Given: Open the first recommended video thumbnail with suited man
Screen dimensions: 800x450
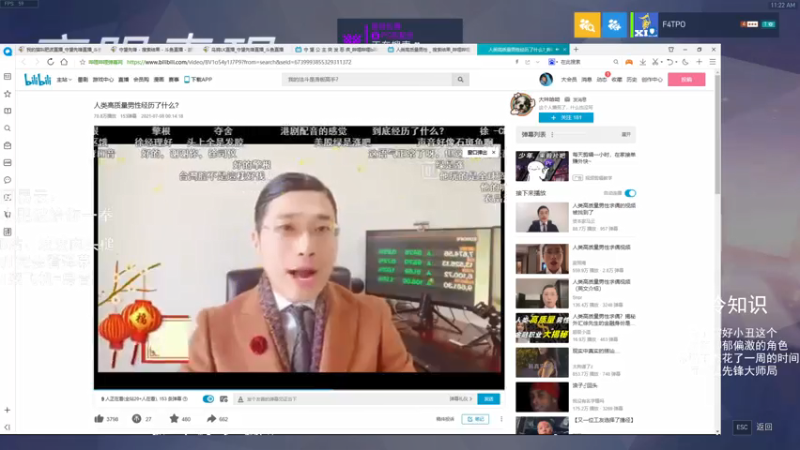Looking at the screenshot, I should tap(542, 217).
